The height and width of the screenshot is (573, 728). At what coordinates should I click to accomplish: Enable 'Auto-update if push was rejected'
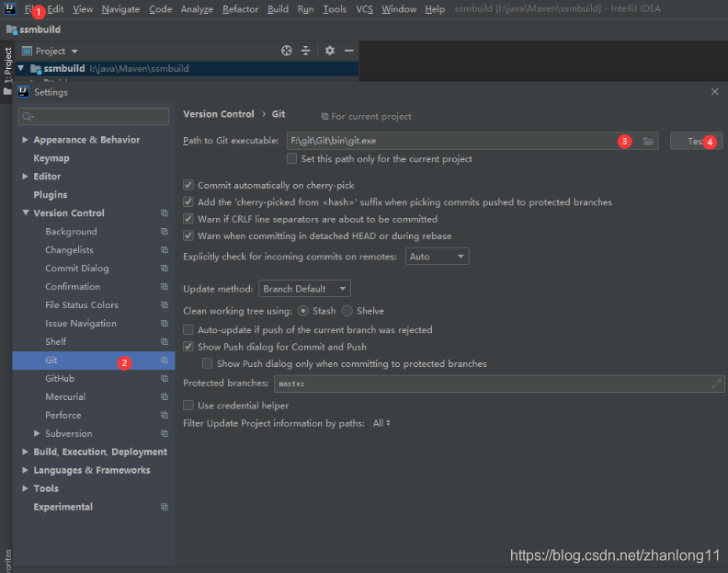click(x=188, y=330)
